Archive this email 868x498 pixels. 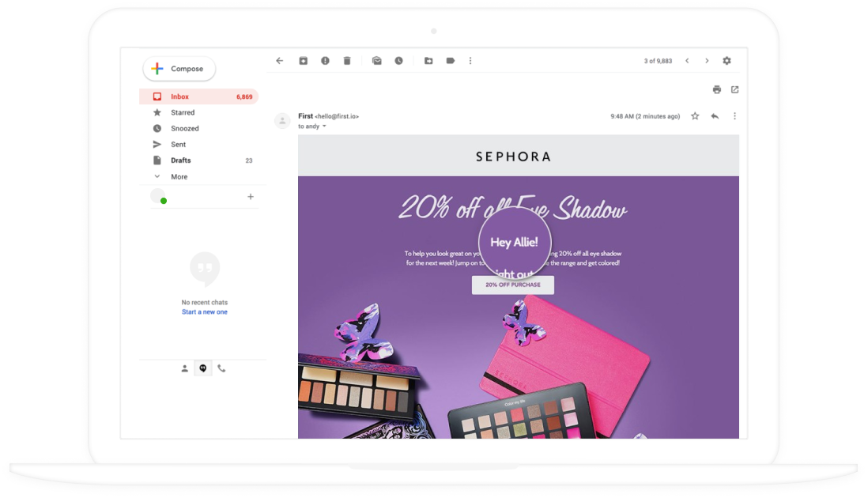point(303,61)
